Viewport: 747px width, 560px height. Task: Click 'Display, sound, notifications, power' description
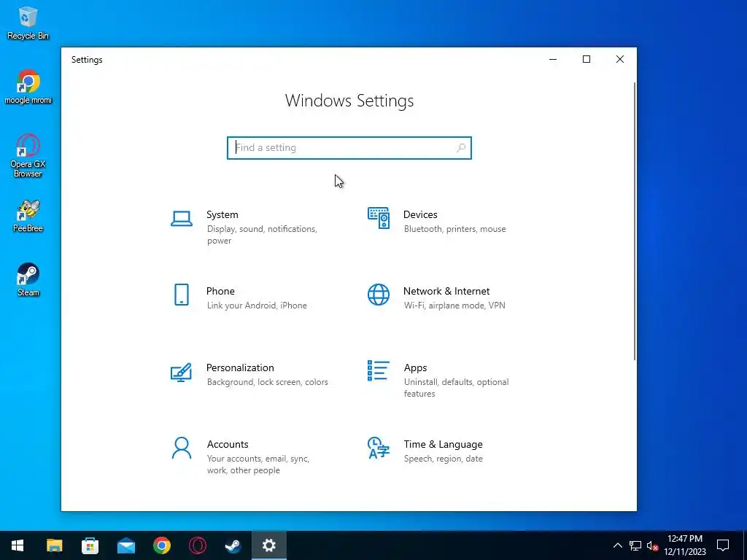(x=262, y=235)
